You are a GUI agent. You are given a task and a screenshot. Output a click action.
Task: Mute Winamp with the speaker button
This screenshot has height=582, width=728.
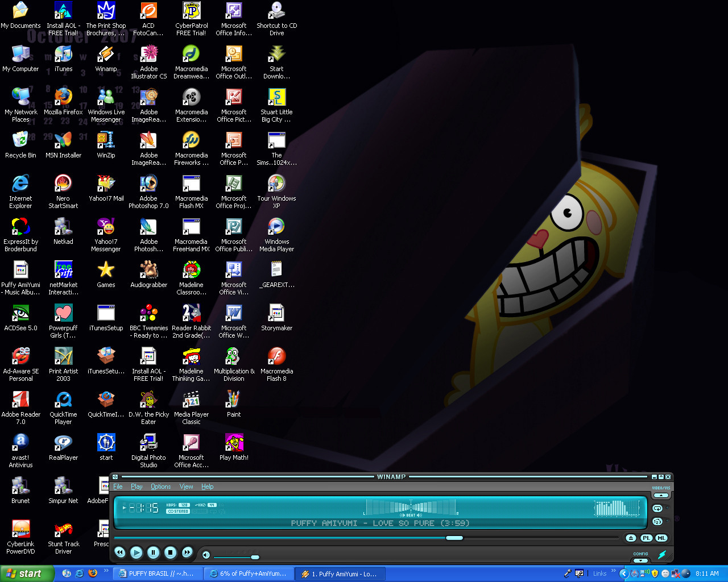tap(206, 555)
